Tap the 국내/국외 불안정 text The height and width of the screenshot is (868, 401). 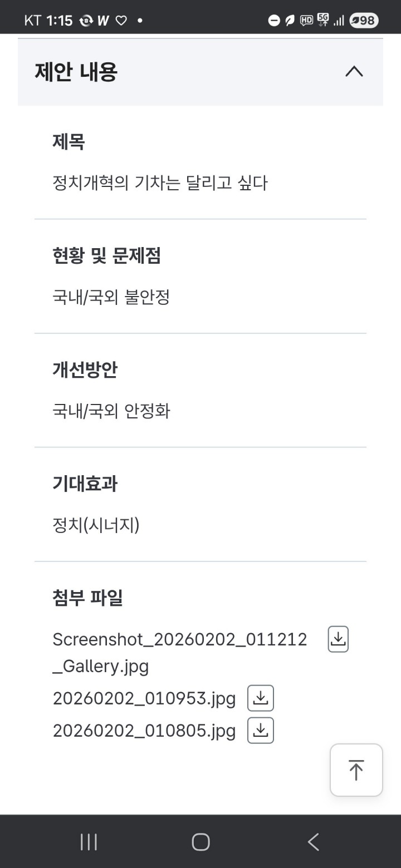pos(111,297)
